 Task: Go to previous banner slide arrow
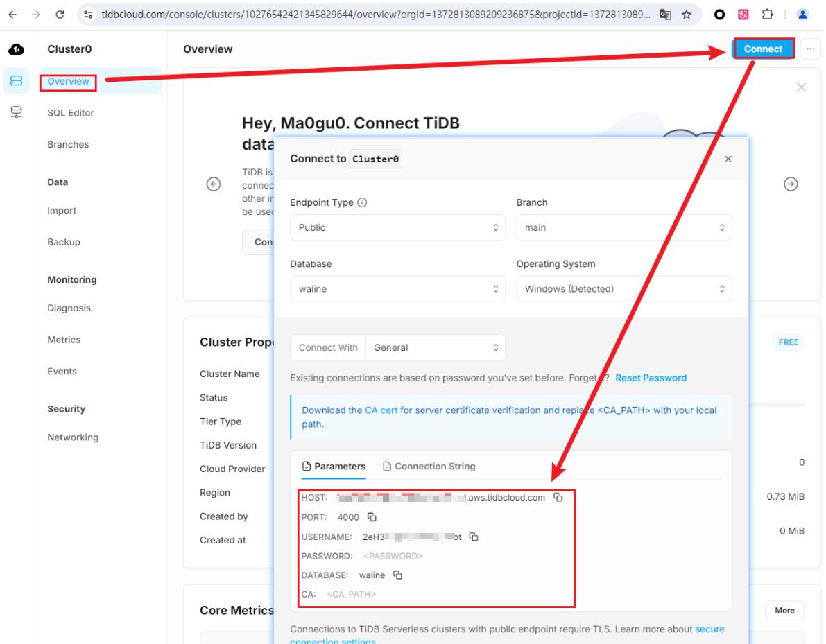pyautogui.click(x=214, y=184)
